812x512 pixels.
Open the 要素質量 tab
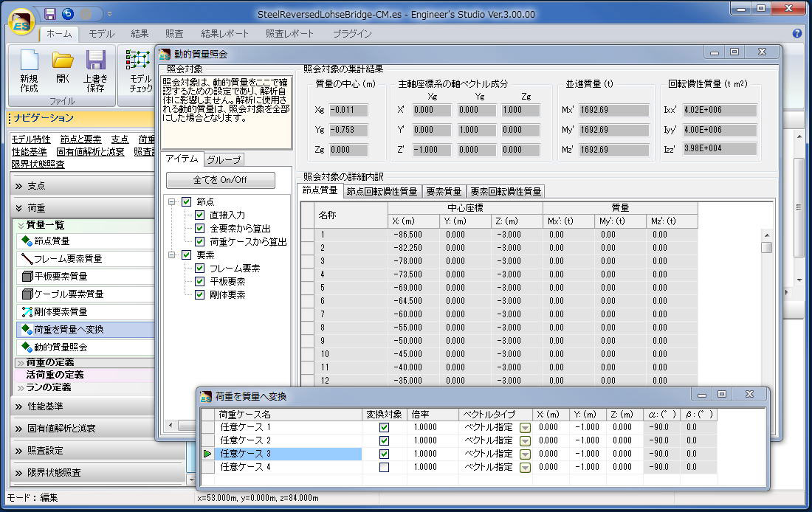pos(444,192)
